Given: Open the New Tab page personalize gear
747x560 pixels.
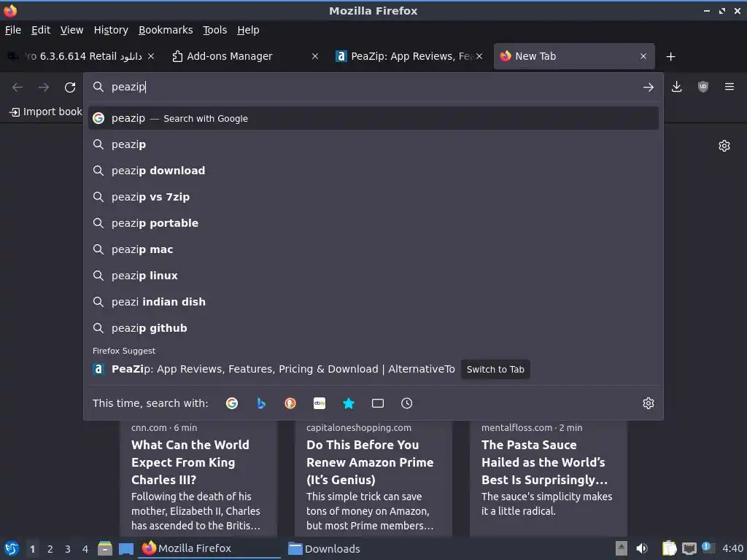Looking at the screenshot, I should pos(724,146).
